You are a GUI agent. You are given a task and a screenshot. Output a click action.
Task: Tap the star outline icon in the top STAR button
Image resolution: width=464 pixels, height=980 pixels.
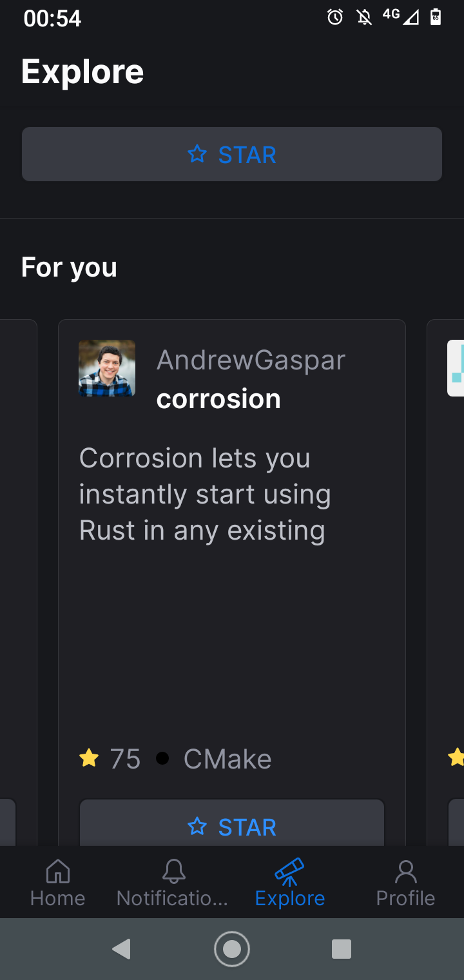[x=197, y=154]
